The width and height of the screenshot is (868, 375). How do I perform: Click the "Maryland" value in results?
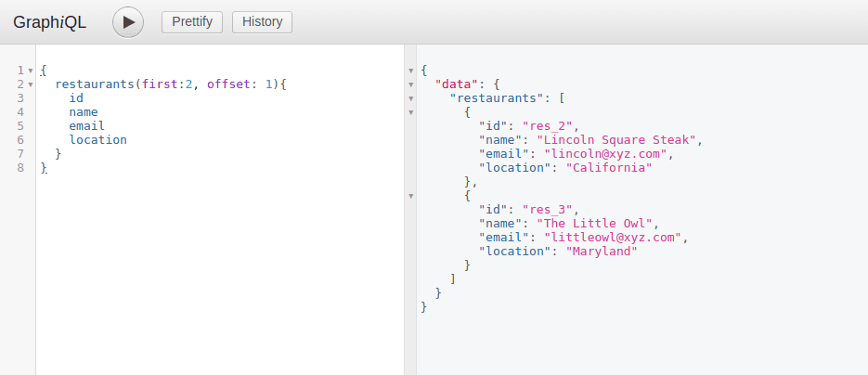[602, 252]
